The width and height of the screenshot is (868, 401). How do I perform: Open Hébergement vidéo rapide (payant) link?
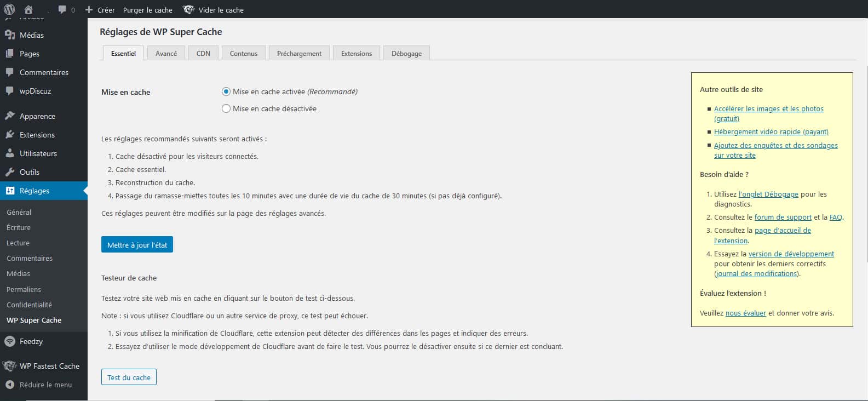tap(771, 131)
